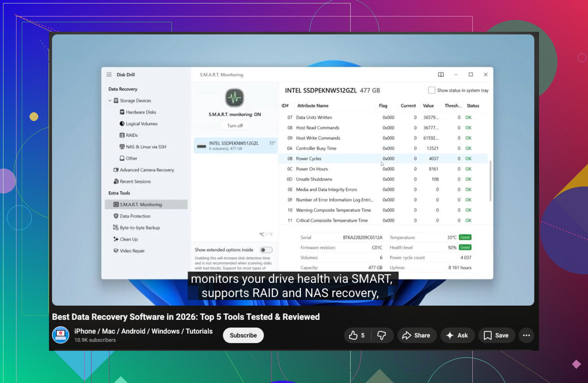Click the YouTube channel avatar
This screenshot has width=588, height=383.
pos(60,335)
